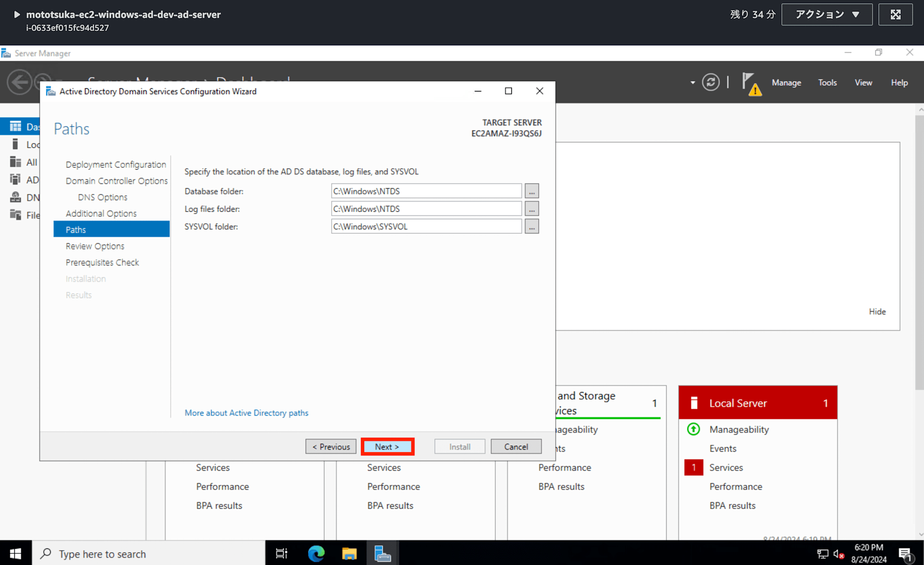This screenshot has width=924, height=565.
Task: Click Previous to go back a step
Action: click(331, 447)
